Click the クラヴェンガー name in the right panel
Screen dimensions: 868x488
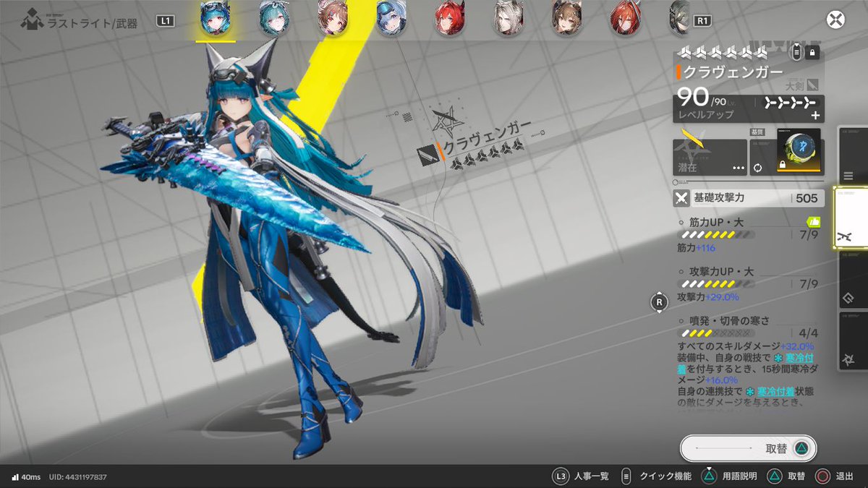tap(733, 72)
